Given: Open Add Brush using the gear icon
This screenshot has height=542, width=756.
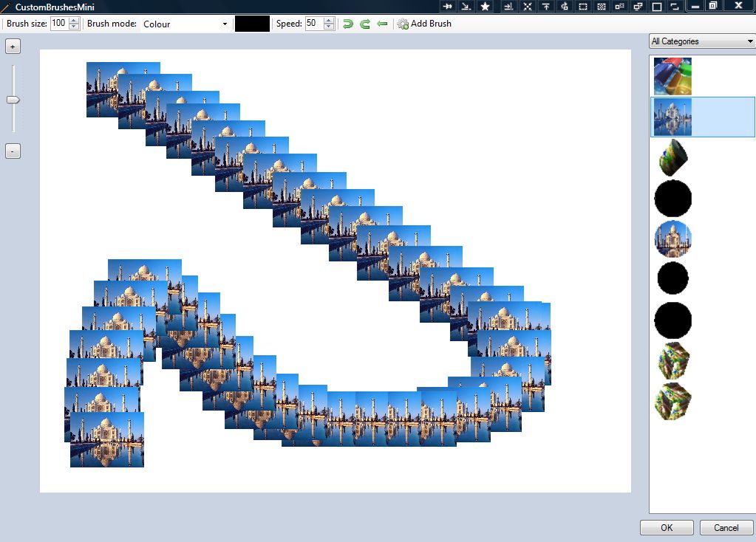Looking at the screenshot, I should pyautogui.click(x=402, y=24).
